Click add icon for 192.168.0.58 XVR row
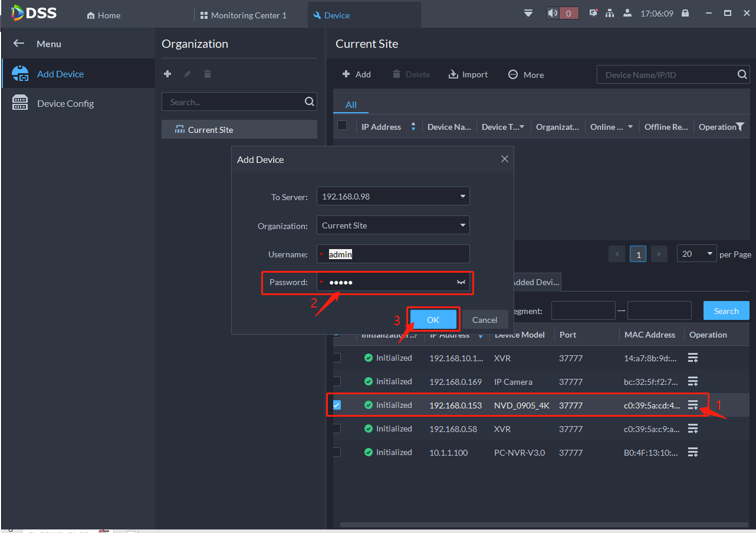The image size is (756, 533). pyautogui.click(x=693, y=429)
